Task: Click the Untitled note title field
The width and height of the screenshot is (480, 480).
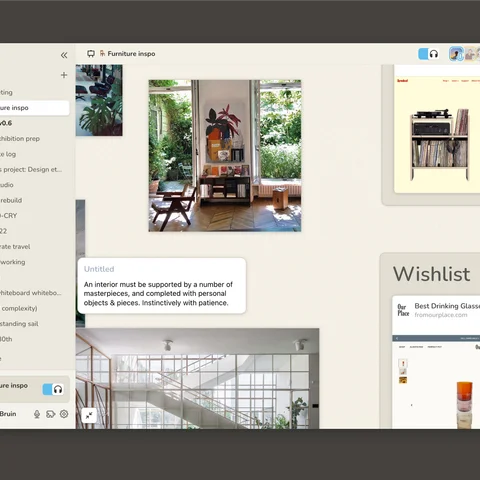Action: 99,269
